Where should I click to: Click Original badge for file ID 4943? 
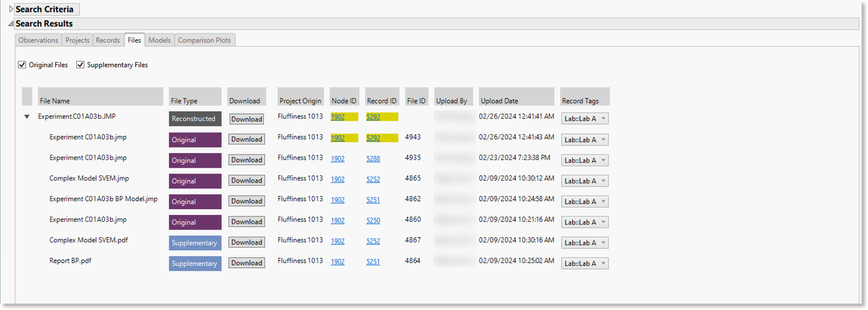195,140
